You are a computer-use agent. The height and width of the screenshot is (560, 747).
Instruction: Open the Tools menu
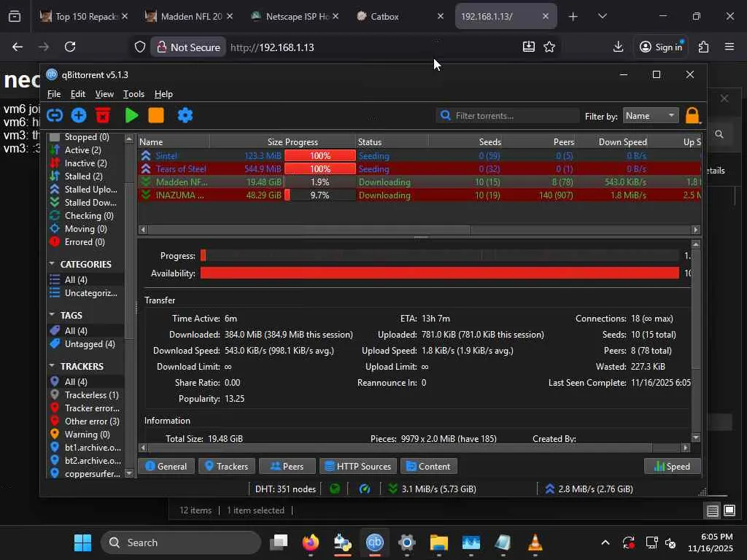[133, 94]
